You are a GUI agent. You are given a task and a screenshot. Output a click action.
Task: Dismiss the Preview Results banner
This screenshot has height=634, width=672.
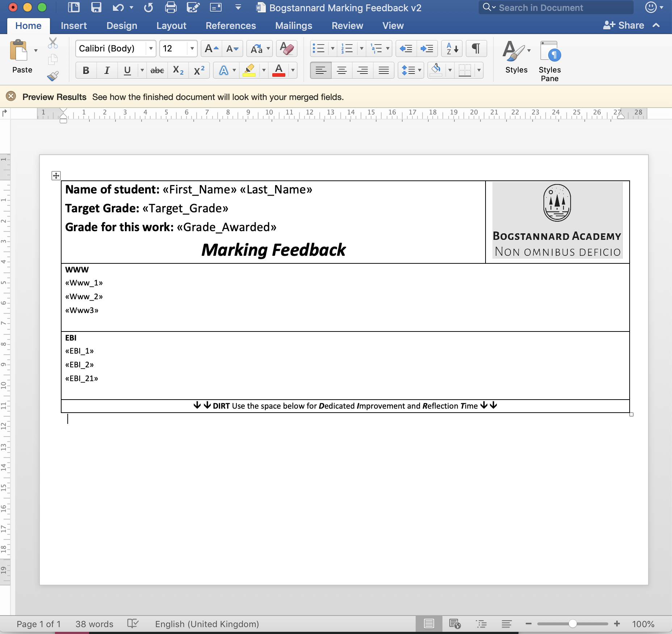(11, 96)
